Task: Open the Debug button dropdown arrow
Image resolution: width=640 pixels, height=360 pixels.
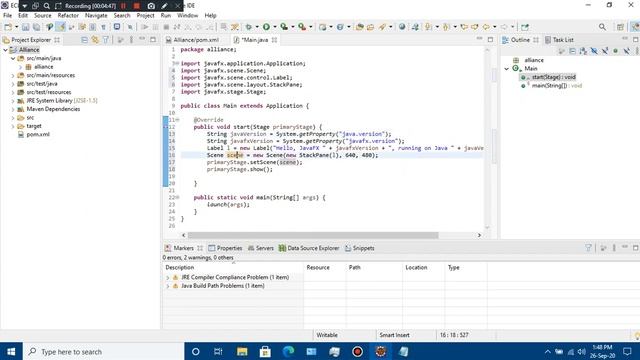Action: 257,27
